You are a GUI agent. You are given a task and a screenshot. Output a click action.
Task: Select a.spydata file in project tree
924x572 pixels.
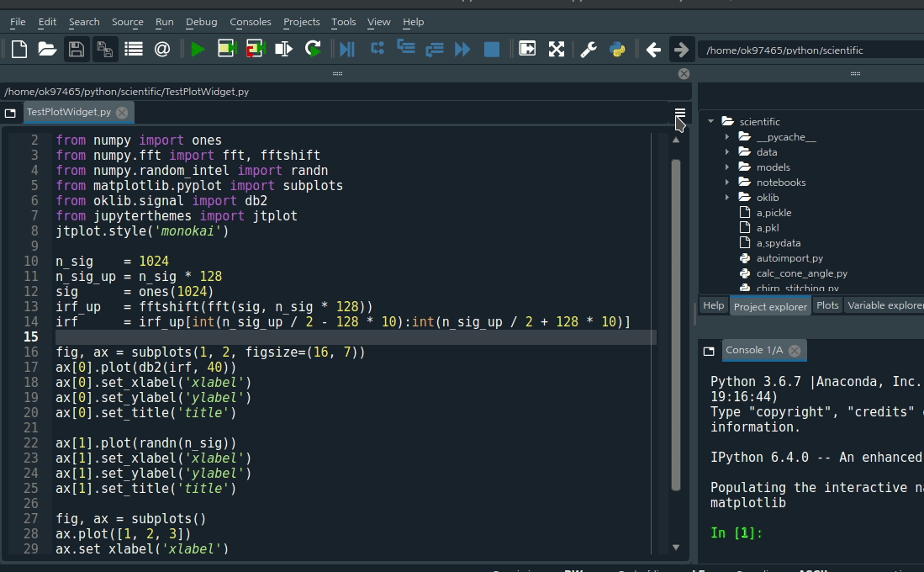coord(778,243)
